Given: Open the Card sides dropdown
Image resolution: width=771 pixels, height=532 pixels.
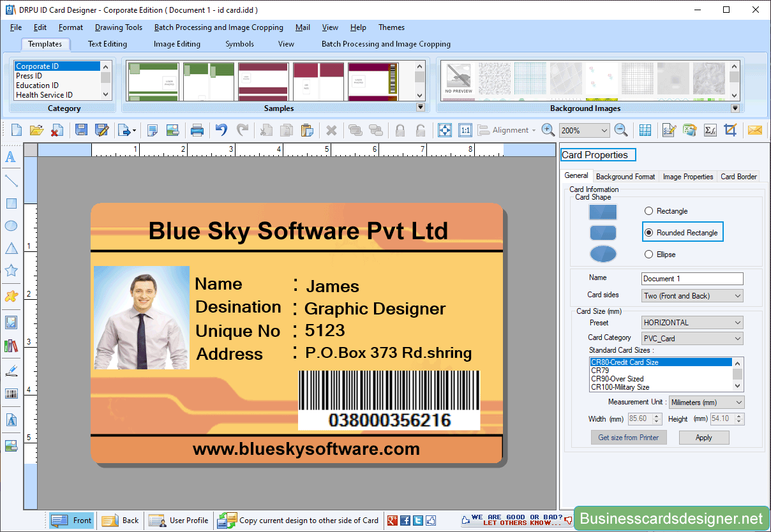Looking at the screenshot, I should 692,296.
